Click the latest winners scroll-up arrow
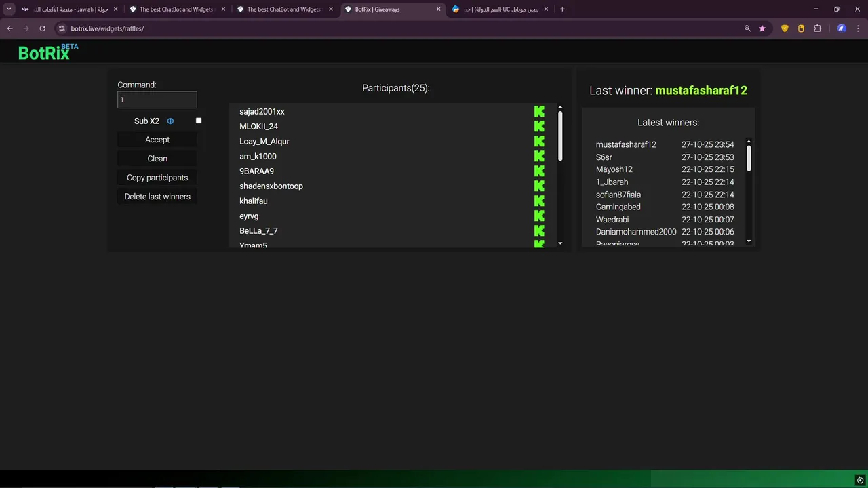 point(749,141)
